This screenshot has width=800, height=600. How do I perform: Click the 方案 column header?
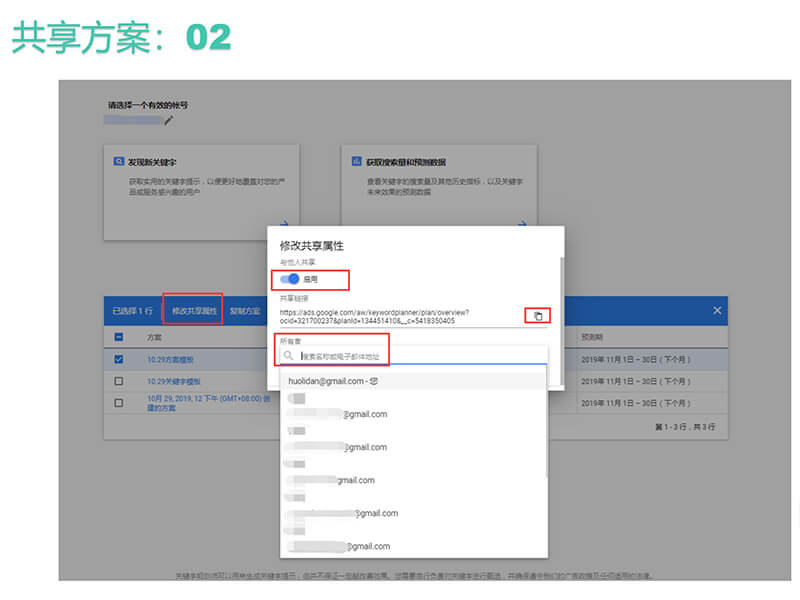pyautogui.click(x=154, y=337)
